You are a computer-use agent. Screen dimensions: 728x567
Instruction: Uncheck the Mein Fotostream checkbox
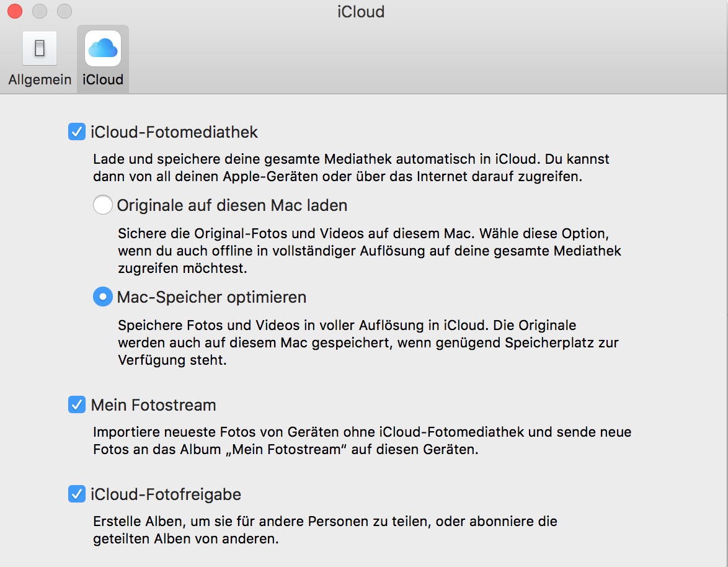[x=76, y=405]
